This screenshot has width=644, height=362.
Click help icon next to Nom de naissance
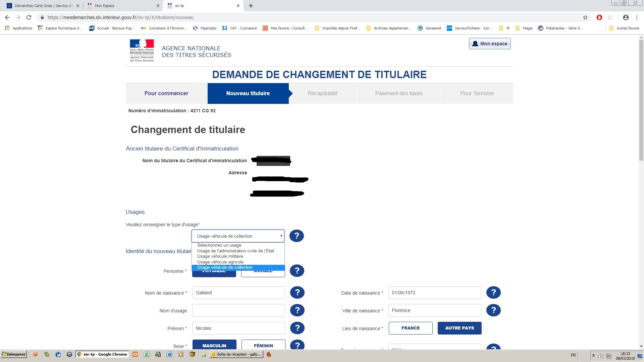click(297, 293)
